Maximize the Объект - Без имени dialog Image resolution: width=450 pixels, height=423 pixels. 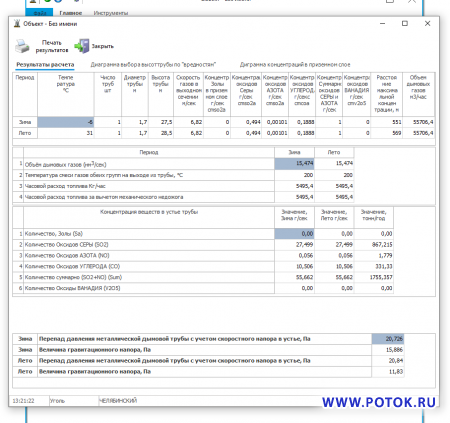pyautogui.click(x=405, y=23)
